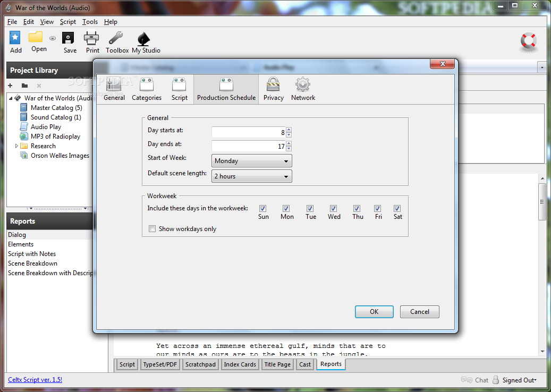Add item with plus icon in Project Library
Viewport: 551px width, 392px height.
coord(10,86)
